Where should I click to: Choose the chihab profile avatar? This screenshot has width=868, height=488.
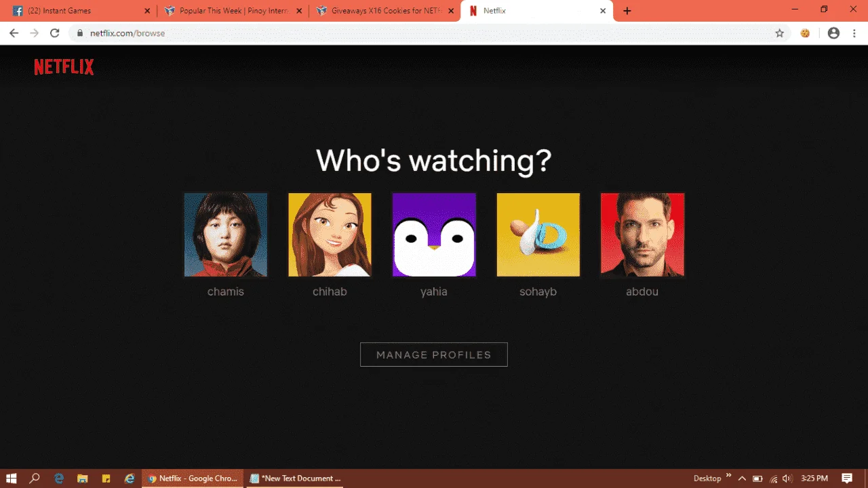[x=330, y=235]
